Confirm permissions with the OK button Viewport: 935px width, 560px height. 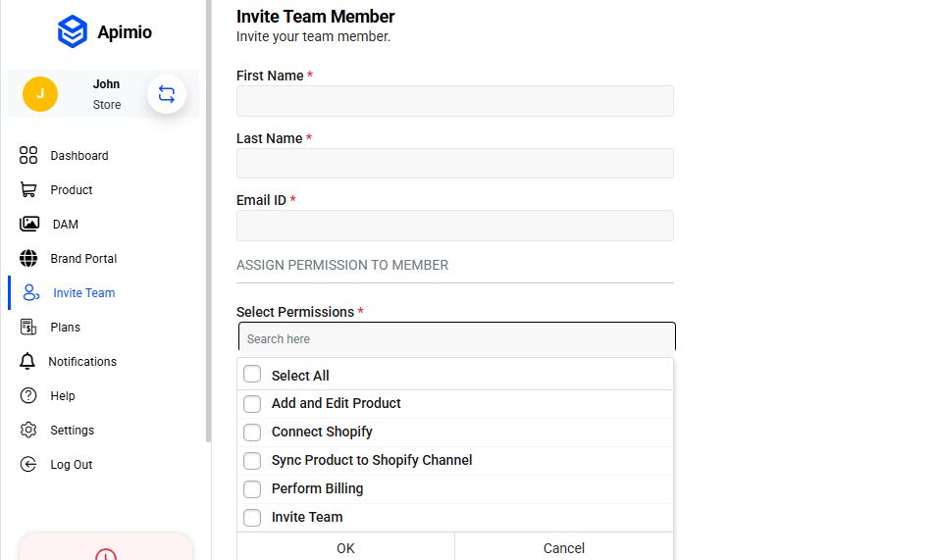pos(345,547)
